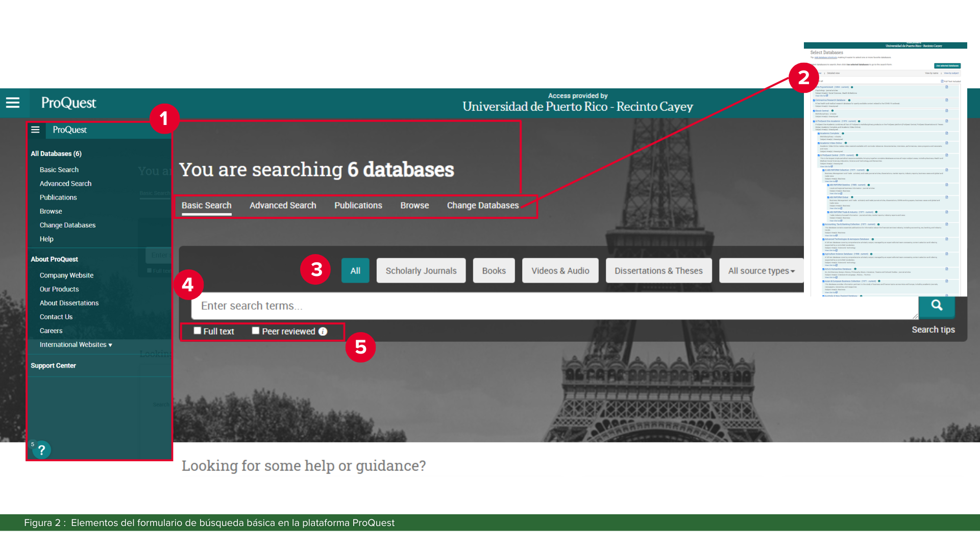Open the Change Databases tab

483,205
